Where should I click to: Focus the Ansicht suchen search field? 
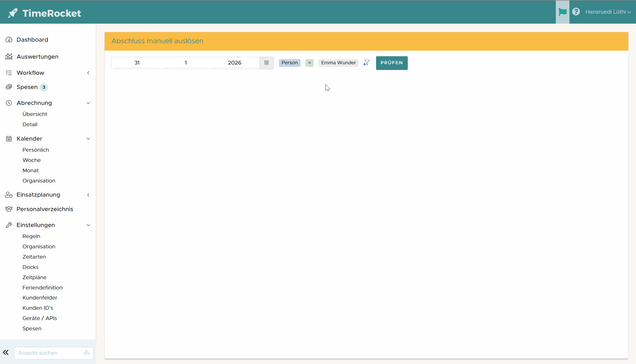49,353
